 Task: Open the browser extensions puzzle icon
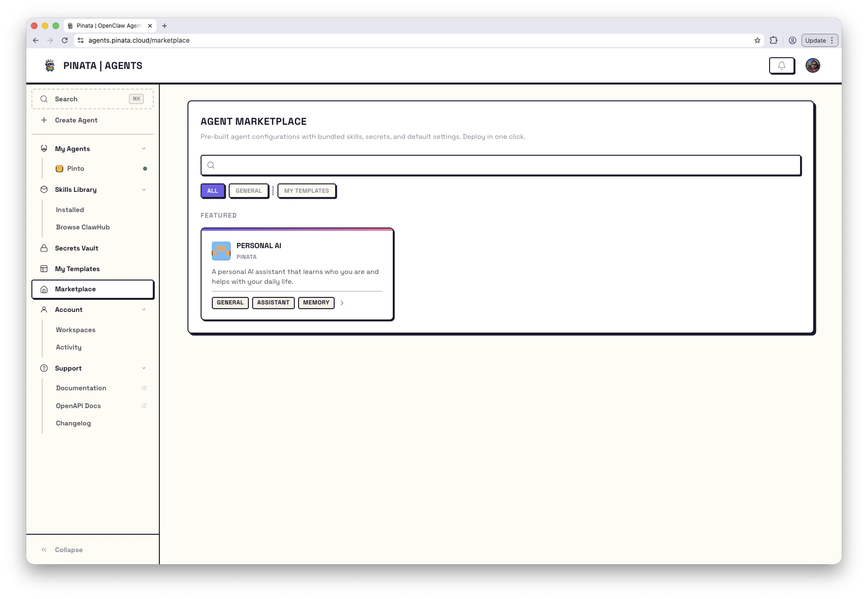[x=774, y=40]
